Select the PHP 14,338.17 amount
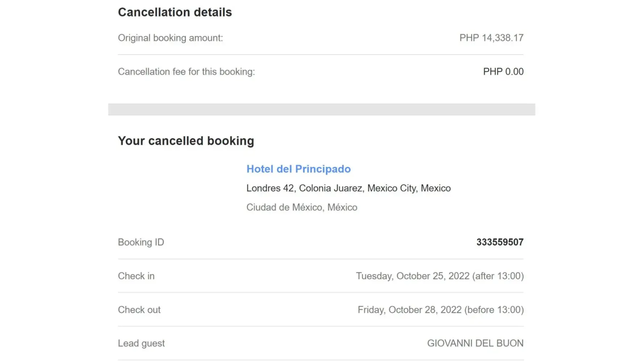 click(x=491, y=38)
